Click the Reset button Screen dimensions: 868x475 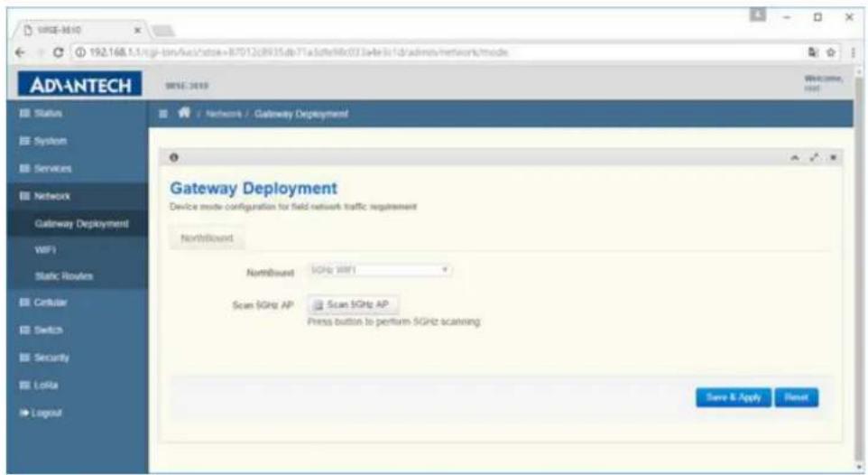[796, 397]
